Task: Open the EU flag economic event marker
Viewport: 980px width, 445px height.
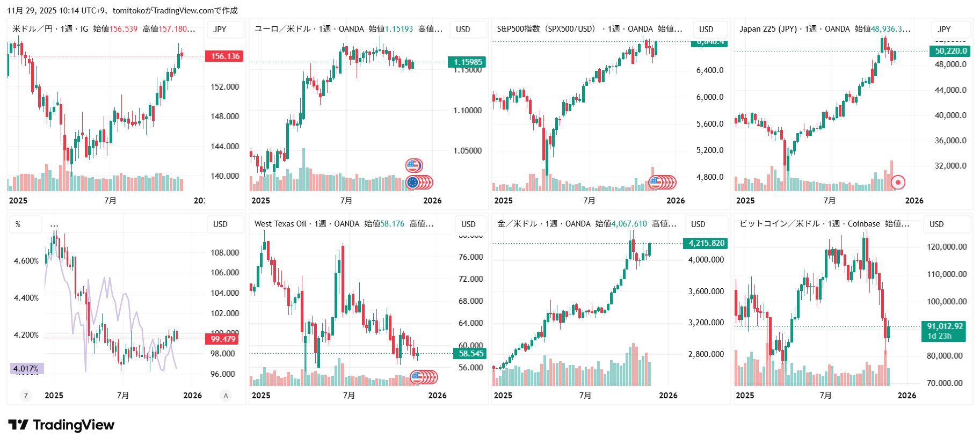Action: [x=412, y=183]
